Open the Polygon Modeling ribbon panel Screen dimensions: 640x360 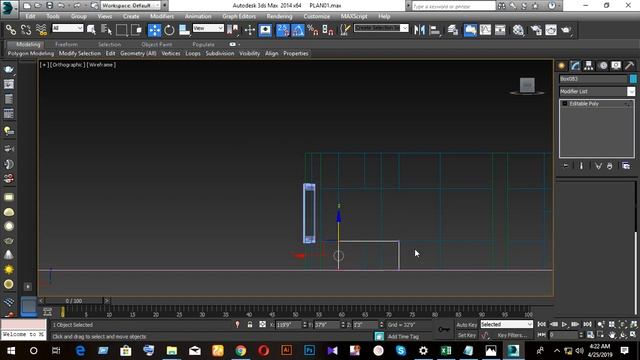click(x=31, y=53)
